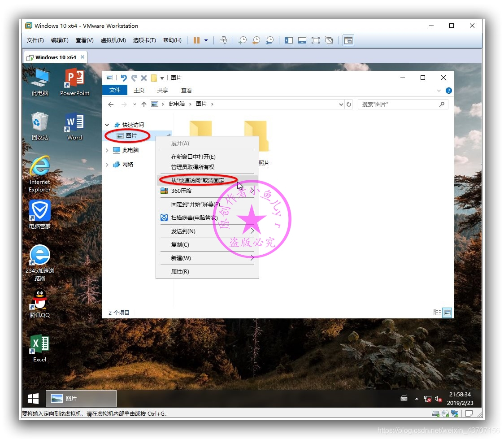Screen dimensions: 504x439
Task: Select 从快速访问取消固定 in context menu
Action: pos(197,179)
